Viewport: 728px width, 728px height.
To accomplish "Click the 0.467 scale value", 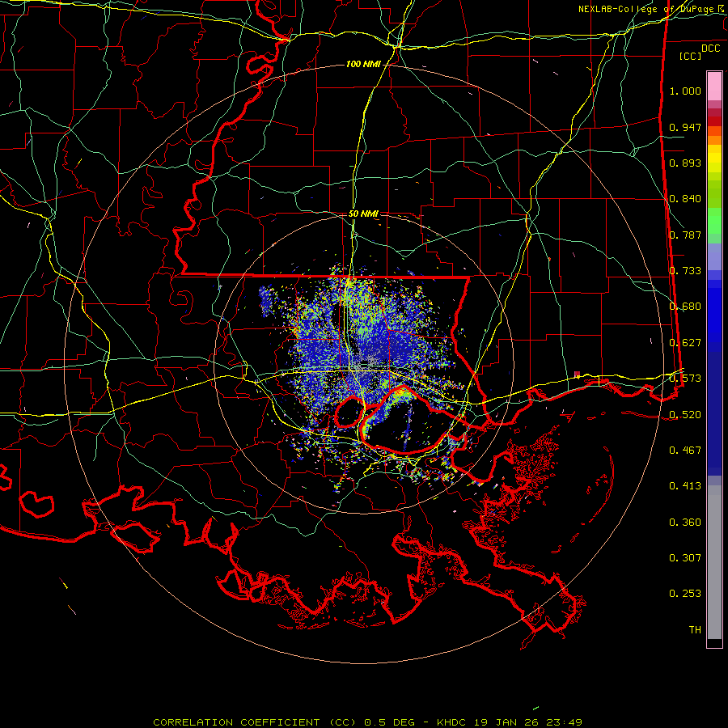I will click(685, 451).
